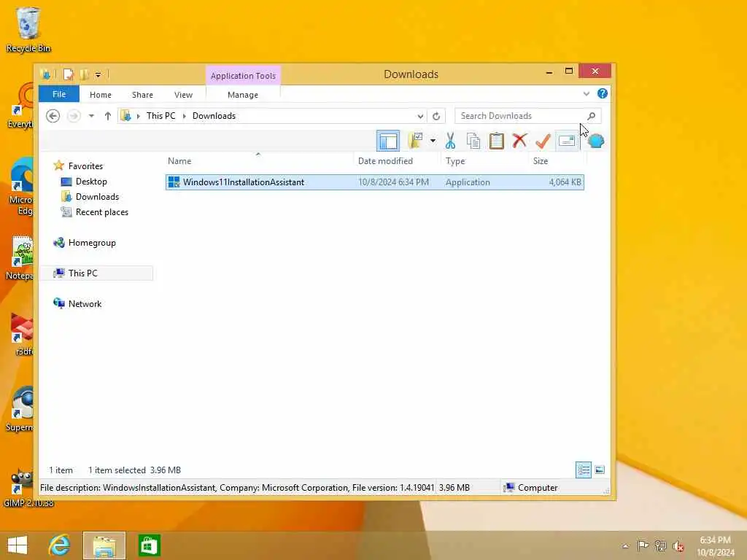Expand the ribbon with the chevron

click(586, 94)
